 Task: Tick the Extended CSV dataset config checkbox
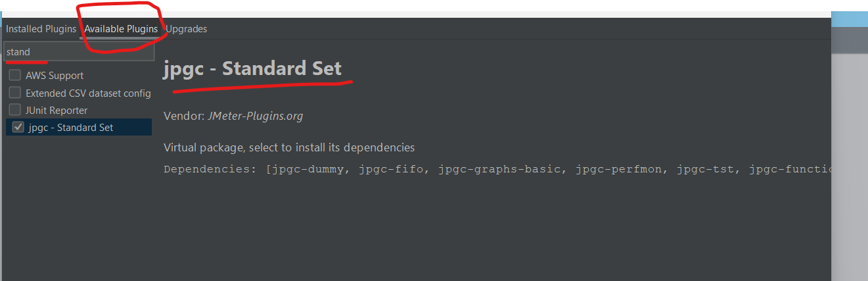[x=15, y=93]
